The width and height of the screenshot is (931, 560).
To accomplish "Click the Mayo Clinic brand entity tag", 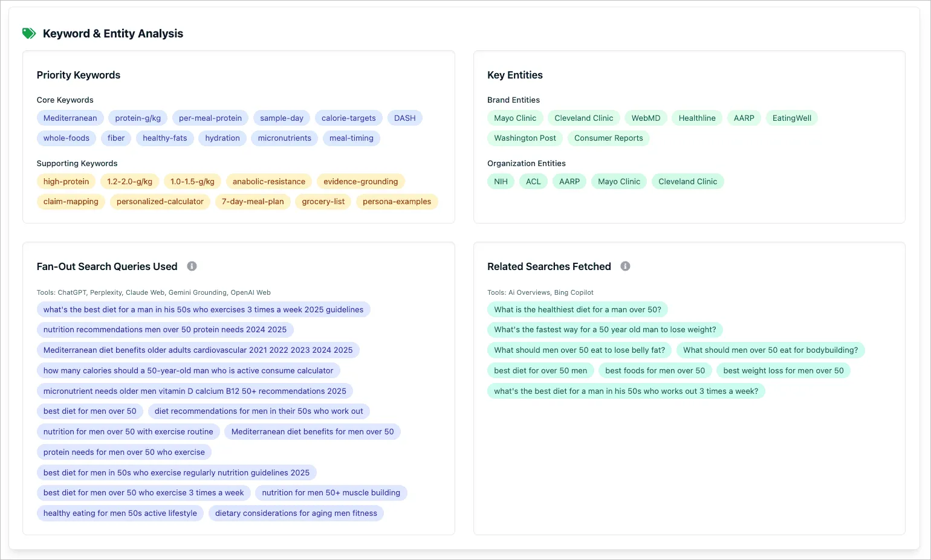I will [515, 118].
